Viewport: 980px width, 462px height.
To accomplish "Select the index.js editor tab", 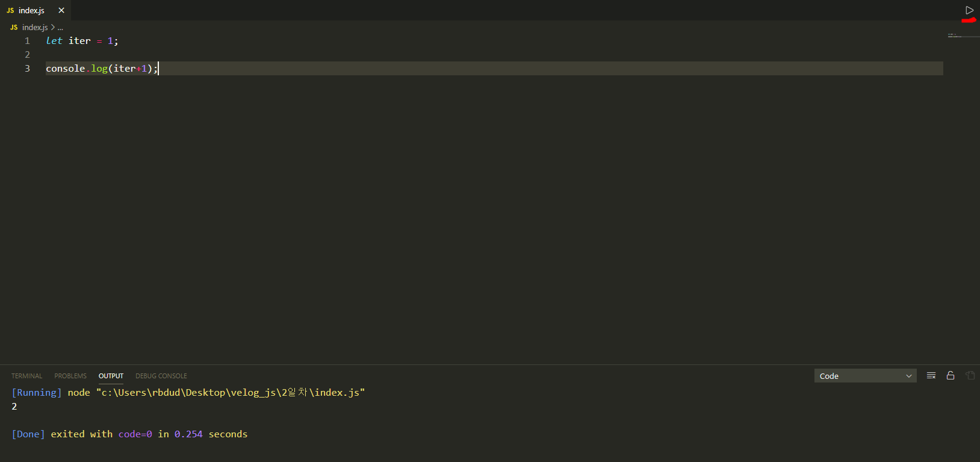I will (36, 10).
